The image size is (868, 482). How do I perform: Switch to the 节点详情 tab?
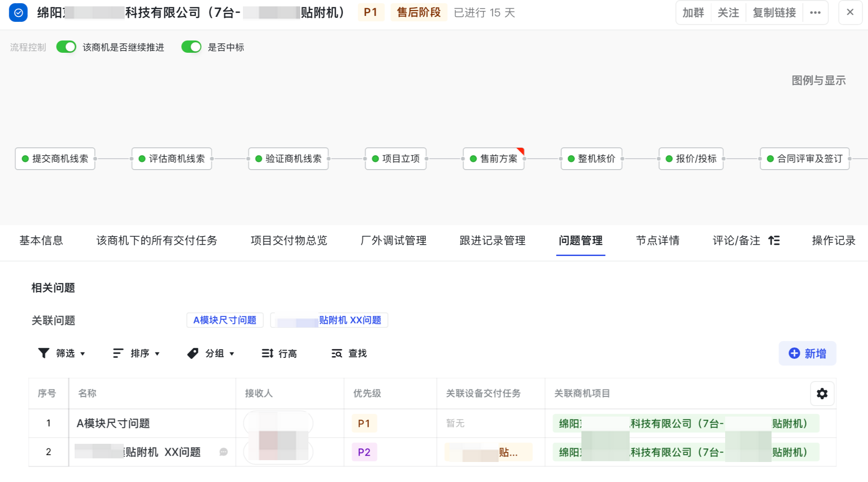click(657, 241)
